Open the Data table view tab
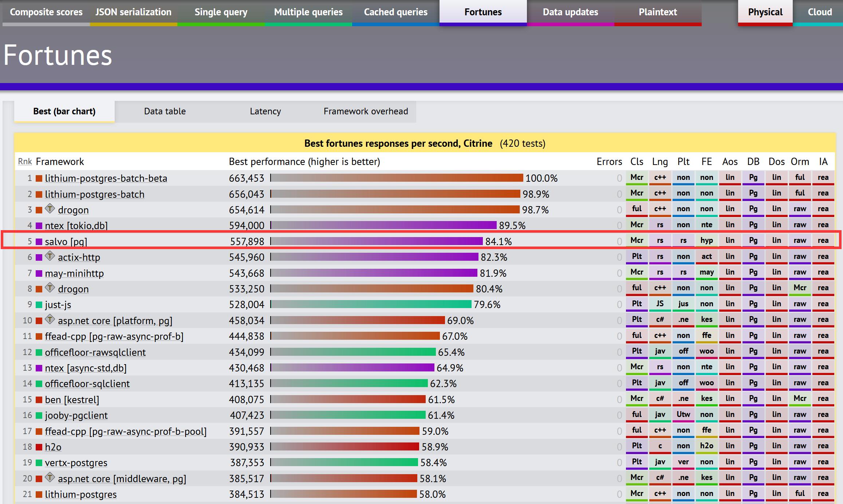 click(x=165, y=111)
